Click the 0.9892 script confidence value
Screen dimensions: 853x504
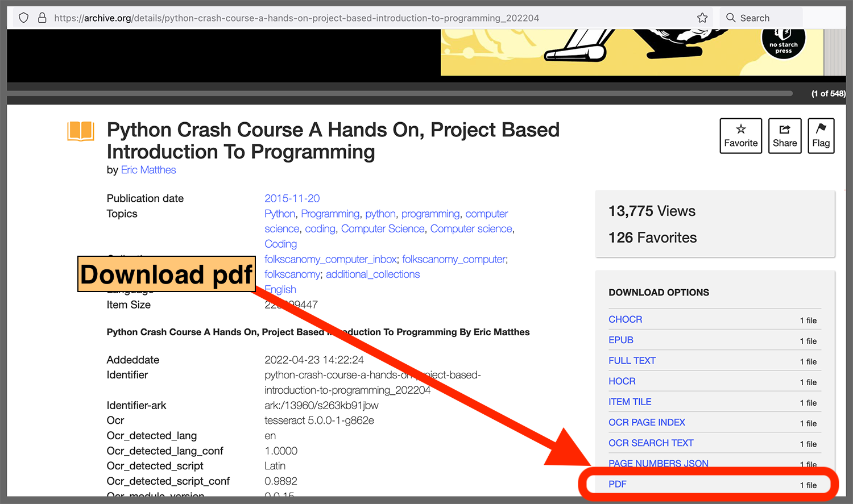(x=281, y=481)
